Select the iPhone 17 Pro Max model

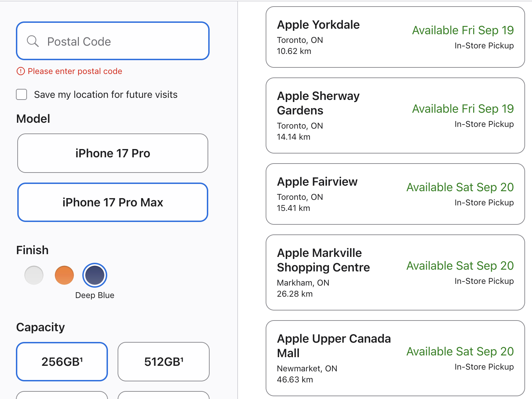[x=113, y=202]
